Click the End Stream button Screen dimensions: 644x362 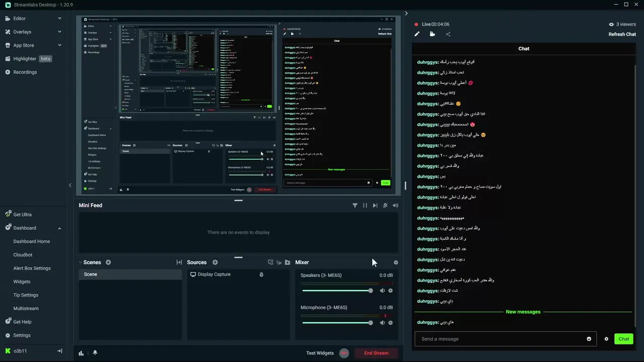tap(376, 353)
